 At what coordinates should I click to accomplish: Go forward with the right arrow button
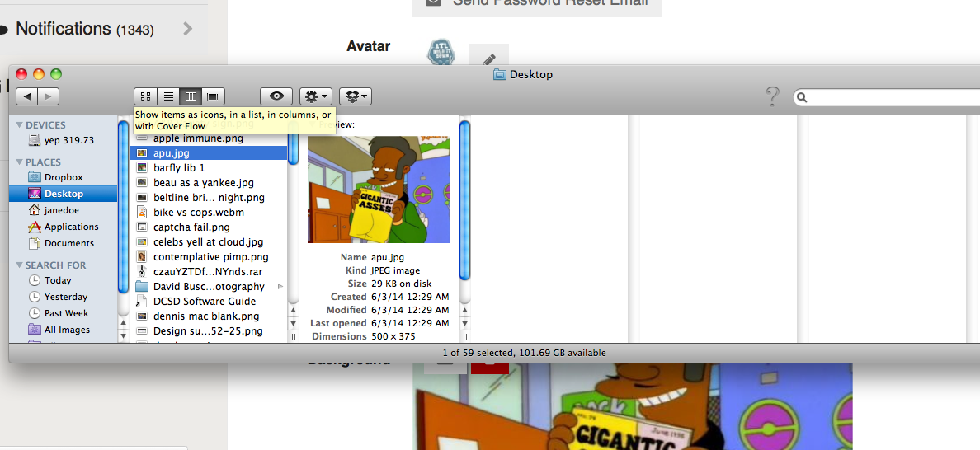pyautogui.click(x=49, y=96)
